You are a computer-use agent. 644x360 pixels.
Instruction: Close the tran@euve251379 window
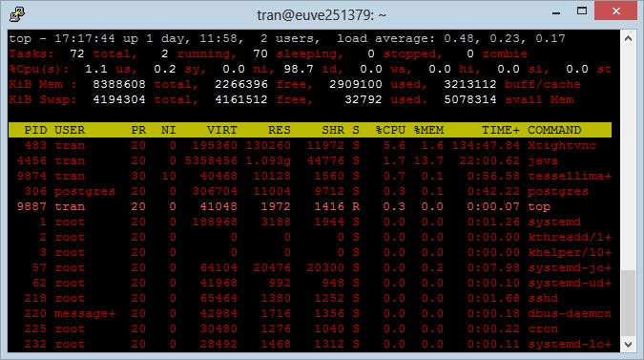pos(615,11)
